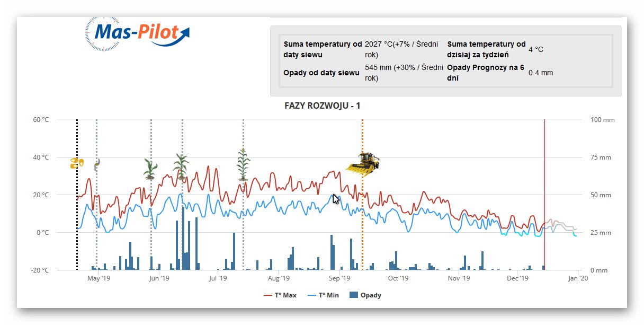
Task: Click the Mas-Pilot logo
Action: tap(137, 34)
